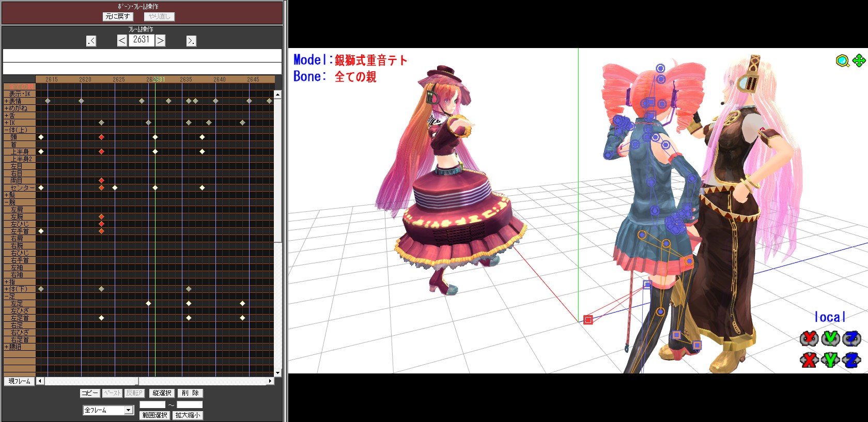
Task: Select the 右手首 bone track label
Action: 20,260
